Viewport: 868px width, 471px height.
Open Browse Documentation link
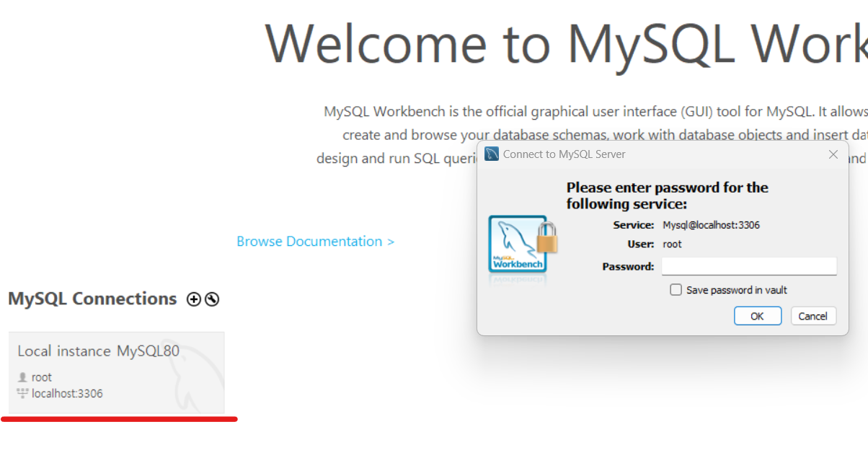coord(316,242)
